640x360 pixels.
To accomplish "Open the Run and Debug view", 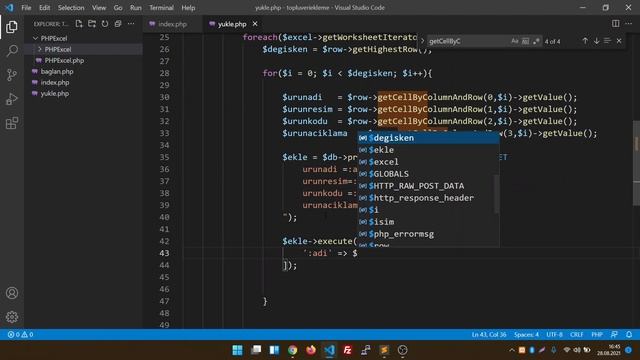I will 12,99.
